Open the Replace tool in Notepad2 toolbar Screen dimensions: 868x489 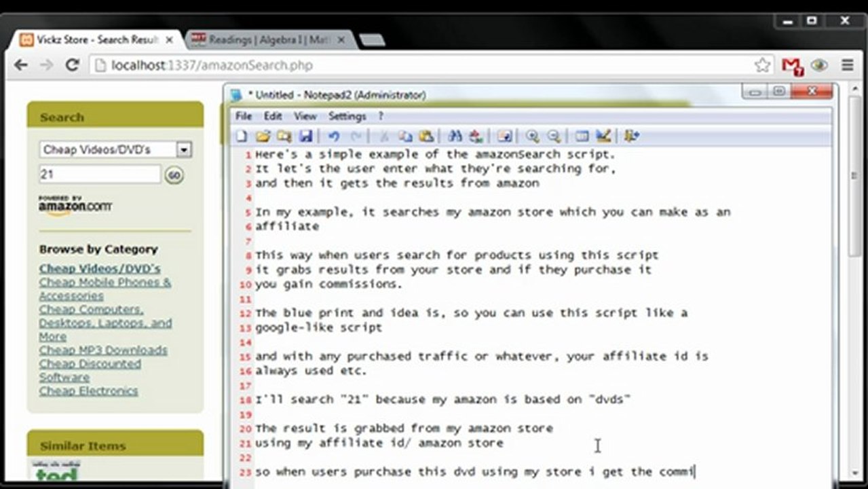tap(476, 137)
